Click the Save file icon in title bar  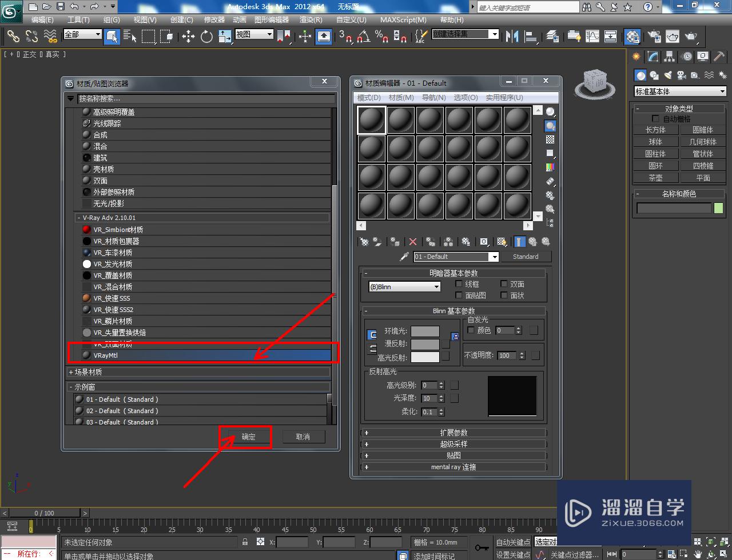60,7
